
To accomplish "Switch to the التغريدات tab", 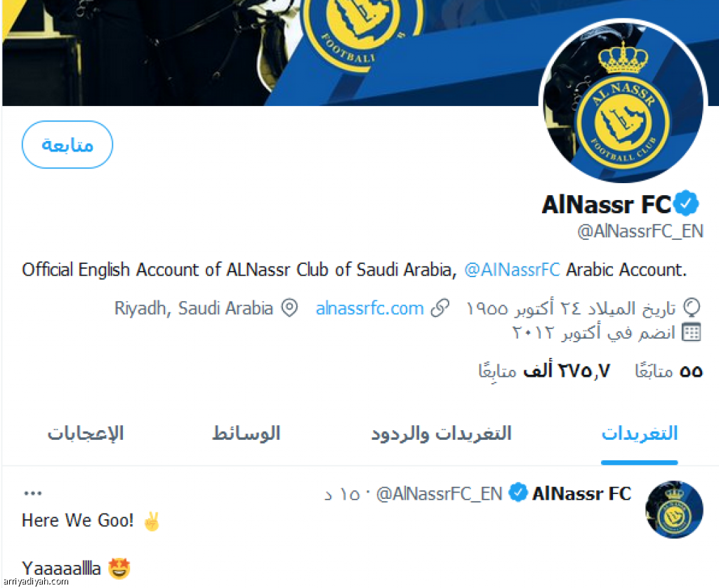I will (x=639, y=434).
